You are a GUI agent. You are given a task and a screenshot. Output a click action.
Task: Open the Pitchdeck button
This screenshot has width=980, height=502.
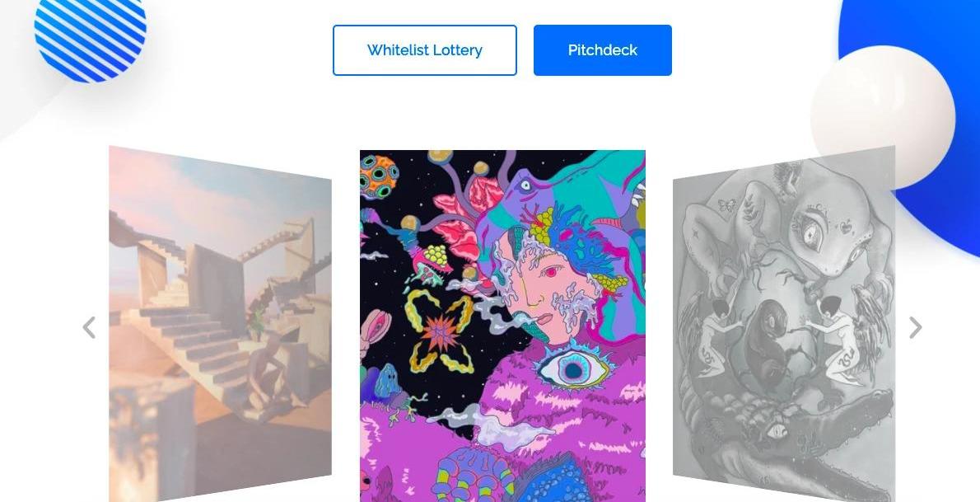[x=603, y=50]
